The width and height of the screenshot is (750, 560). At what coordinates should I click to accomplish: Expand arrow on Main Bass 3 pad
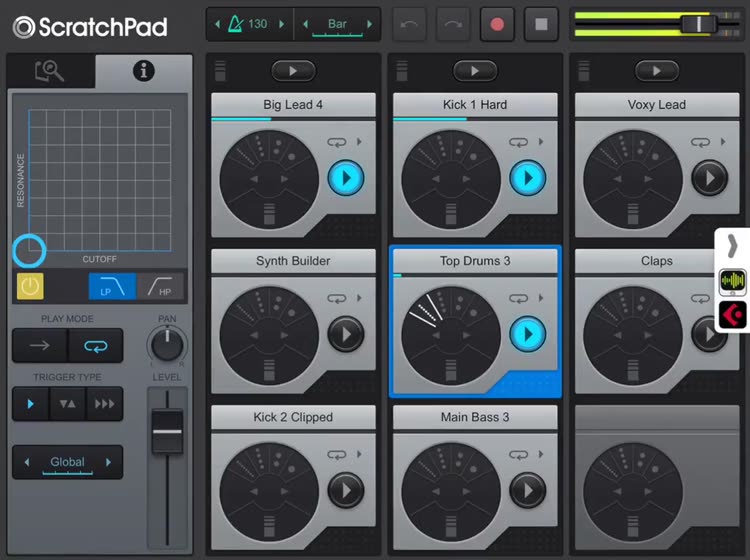click(541, 454)
